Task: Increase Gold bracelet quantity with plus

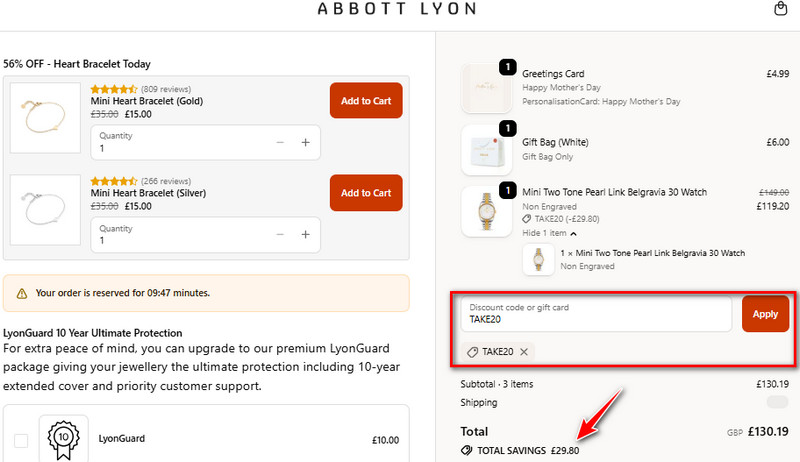Action: [x=305, y=143]
